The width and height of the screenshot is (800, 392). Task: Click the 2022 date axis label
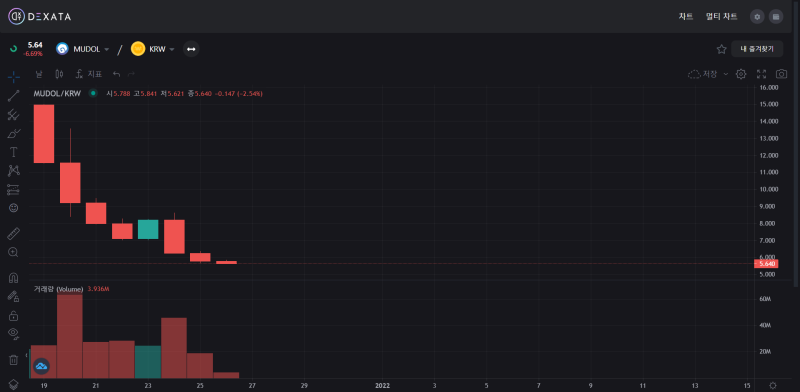coord(383,385)
